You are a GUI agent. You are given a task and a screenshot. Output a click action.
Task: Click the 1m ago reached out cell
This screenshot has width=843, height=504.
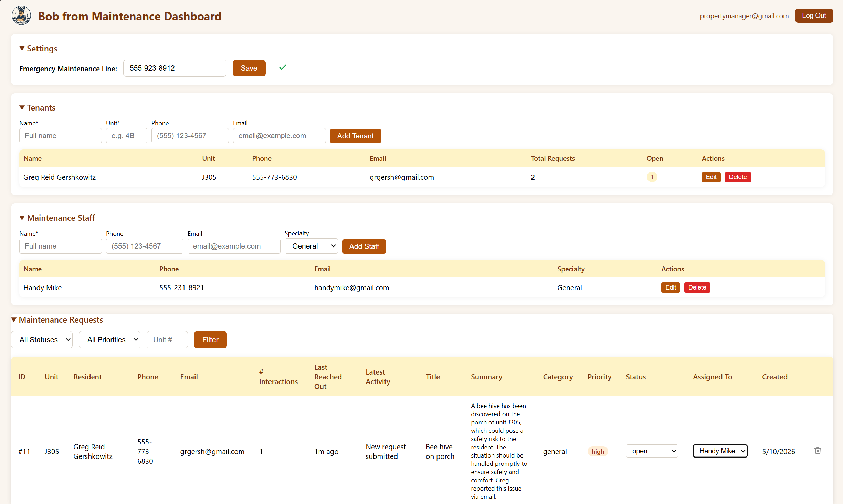pyautogui.click(x=326, y=451)
